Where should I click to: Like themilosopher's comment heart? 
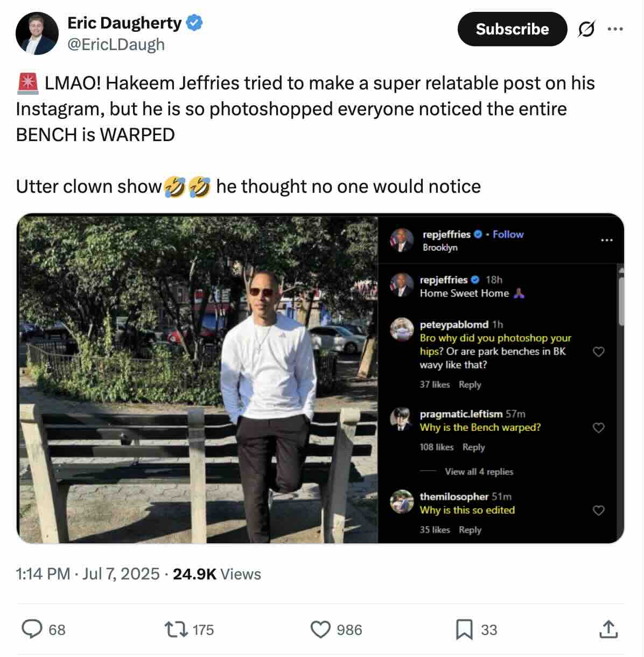pos(598,510)
